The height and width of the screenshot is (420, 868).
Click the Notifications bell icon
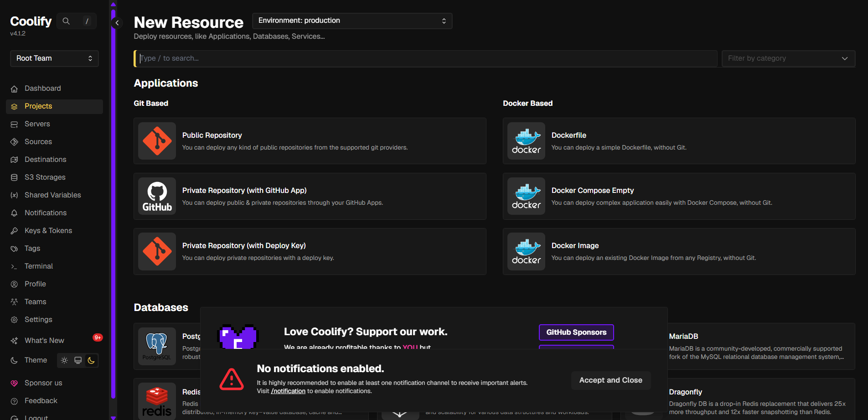coord(14,213)
